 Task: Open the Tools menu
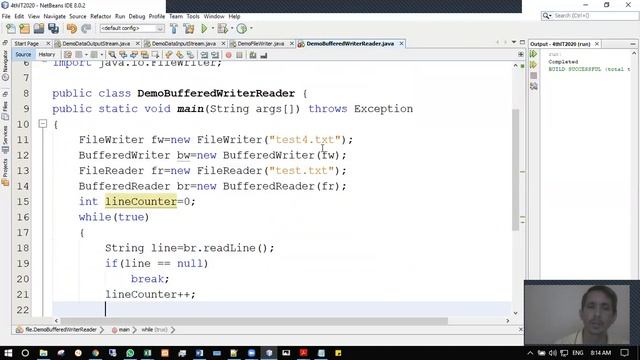[193, 16]
